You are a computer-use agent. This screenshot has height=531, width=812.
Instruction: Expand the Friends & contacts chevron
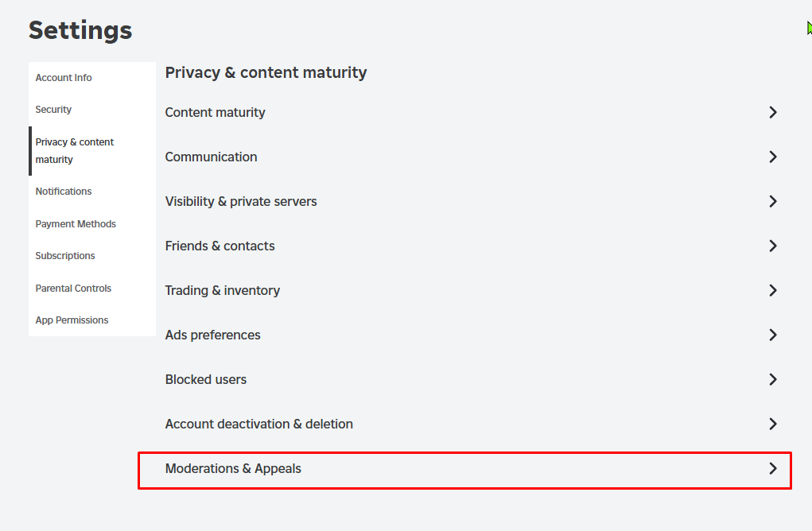(772, 246)
